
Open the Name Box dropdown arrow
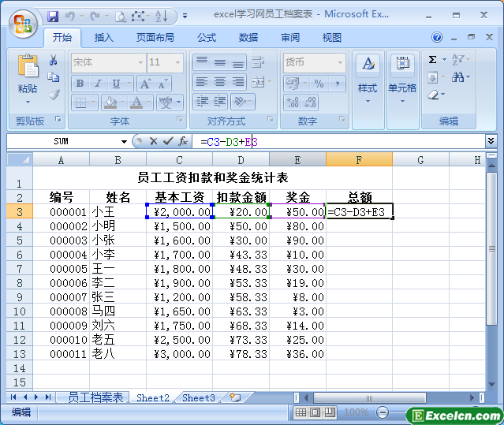pos(124,141)
